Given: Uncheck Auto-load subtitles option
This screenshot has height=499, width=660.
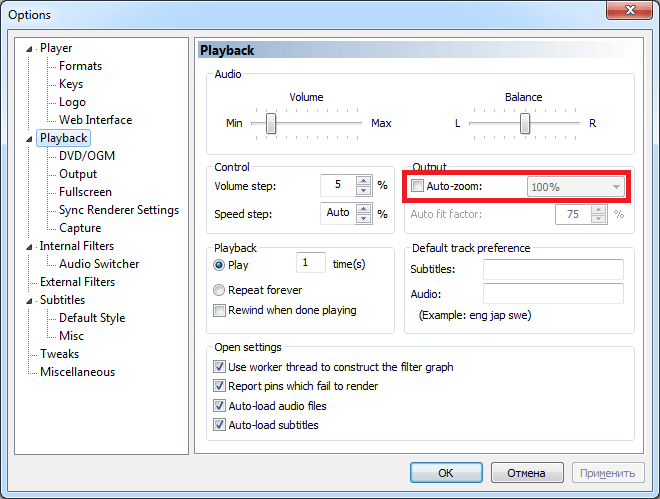Looking at the screenshot, I should (x=220, y=425).
